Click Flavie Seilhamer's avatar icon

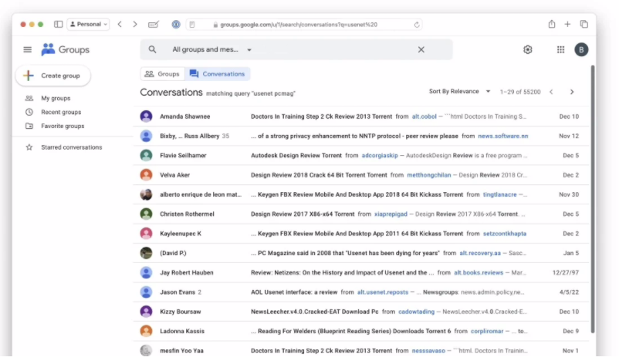(x=146, y=155)
